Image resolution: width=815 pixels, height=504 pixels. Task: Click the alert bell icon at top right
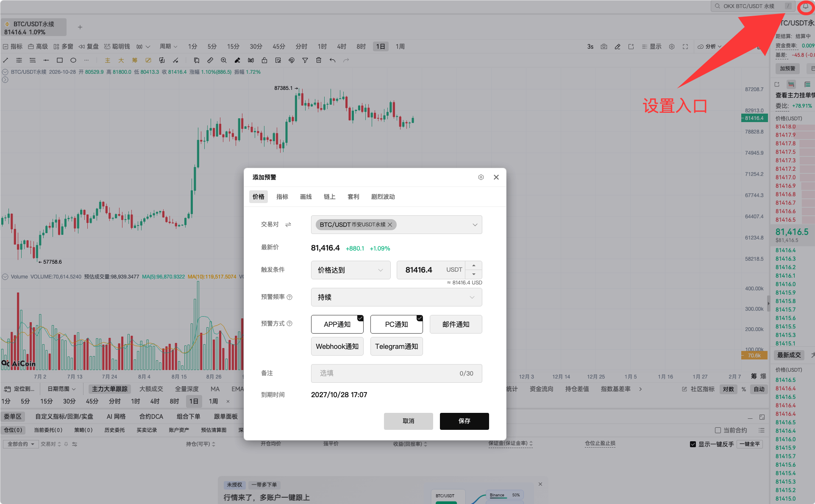pyautogui.click(x=805, y=6)
